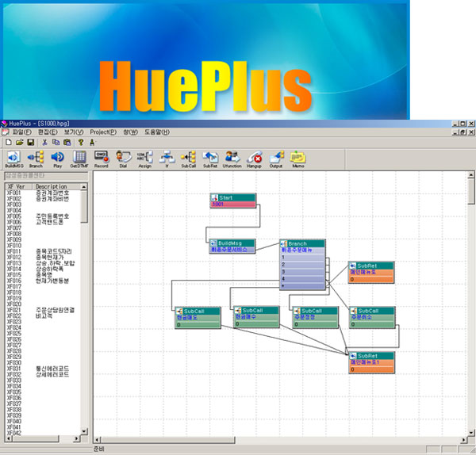Click the Paste clipboard icon
The height and width of the screenshot is (455, 476).
67,142
